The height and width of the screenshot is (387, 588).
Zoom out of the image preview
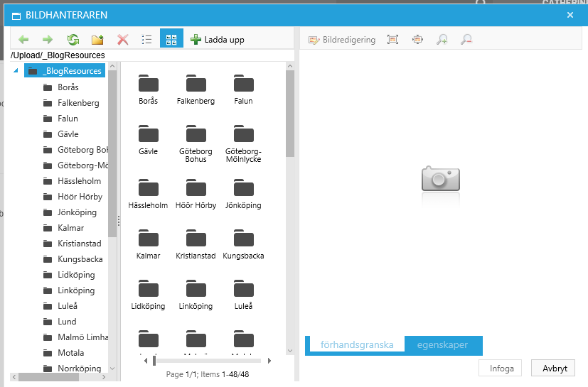tap(466, 39)
